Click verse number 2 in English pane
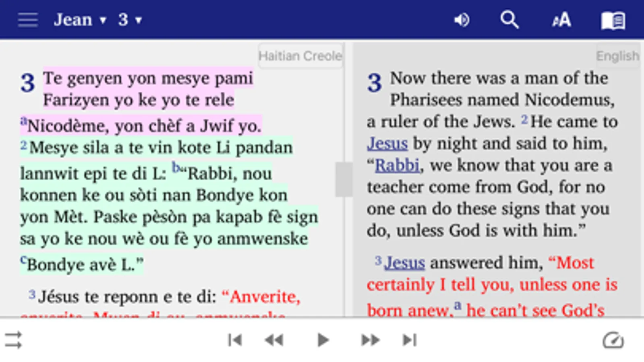 (524, 119)
